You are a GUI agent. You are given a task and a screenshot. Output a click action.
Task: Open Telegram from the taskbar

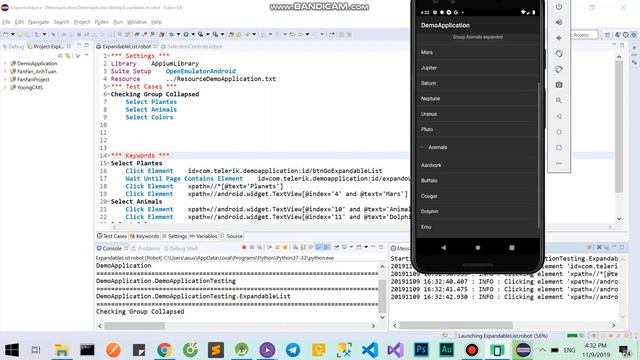293,350
